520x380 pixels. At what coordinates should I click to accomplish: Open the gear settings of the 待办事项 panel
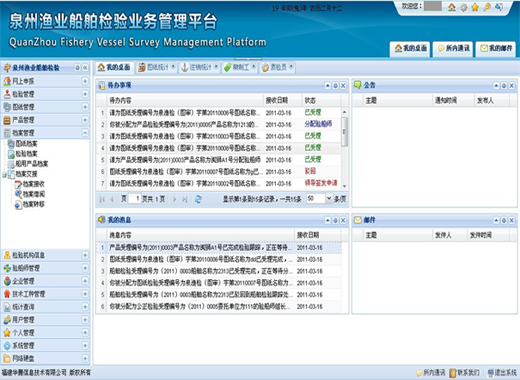coord(335,86)
